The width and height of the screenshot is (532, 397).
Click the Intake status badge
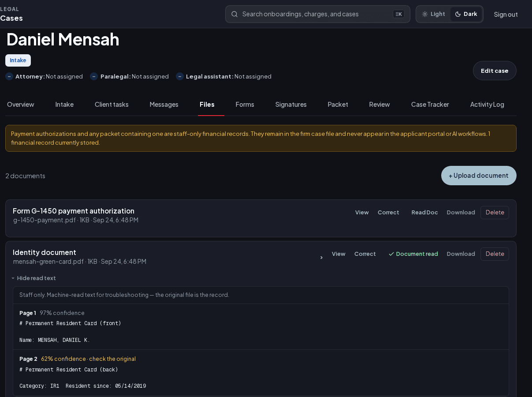click(x=18, y=60)
